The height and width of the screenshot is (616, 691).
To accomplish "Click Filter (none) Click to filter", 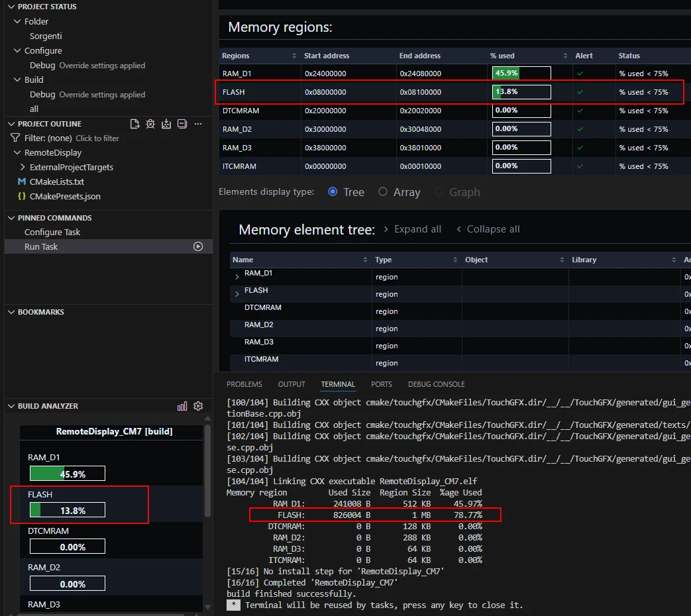I will pos(72,138).
